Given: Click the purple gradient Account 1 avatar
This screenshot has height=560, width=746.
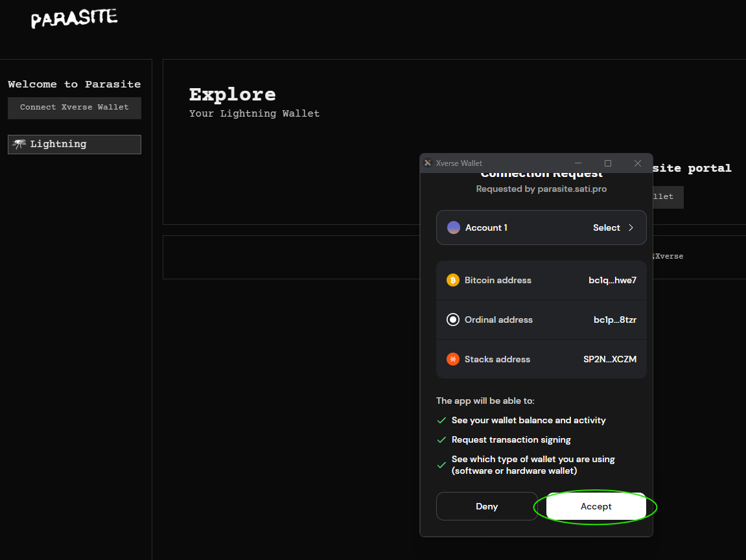Looking at the screenshot, I should (x=453, y=227).
